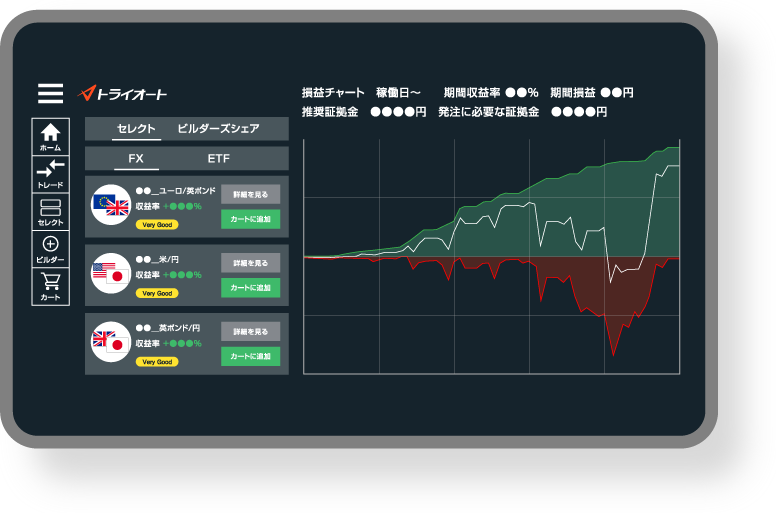Add ユーロ/英ポンド strategy to cart
The width and height of the screenshot is (776, 513).
pyautogui.click(x=250, y=219)
